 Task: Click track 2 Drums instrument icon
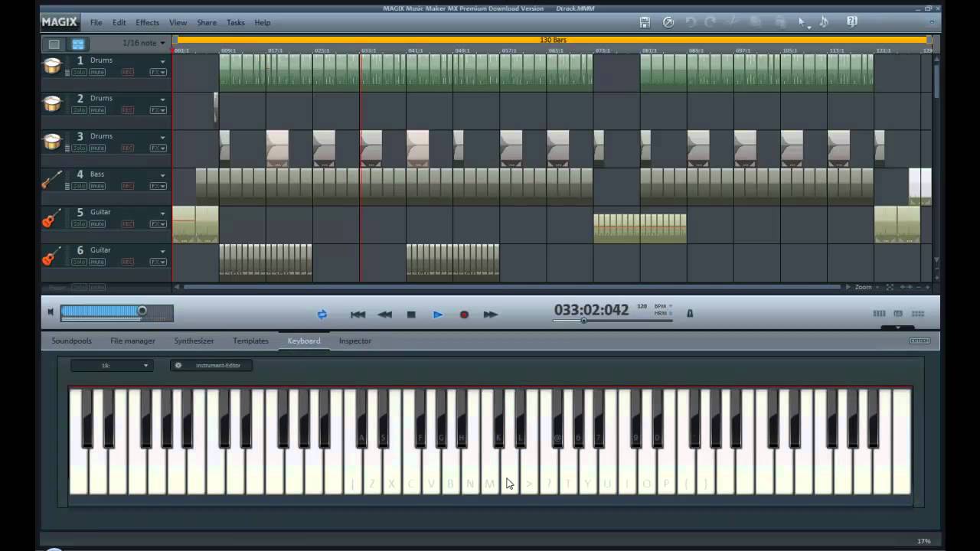[51, 103]
